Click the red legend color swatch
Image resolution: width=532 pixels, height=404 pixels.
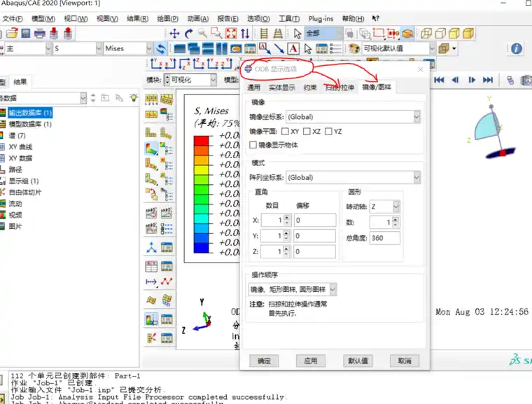[201, 141]
